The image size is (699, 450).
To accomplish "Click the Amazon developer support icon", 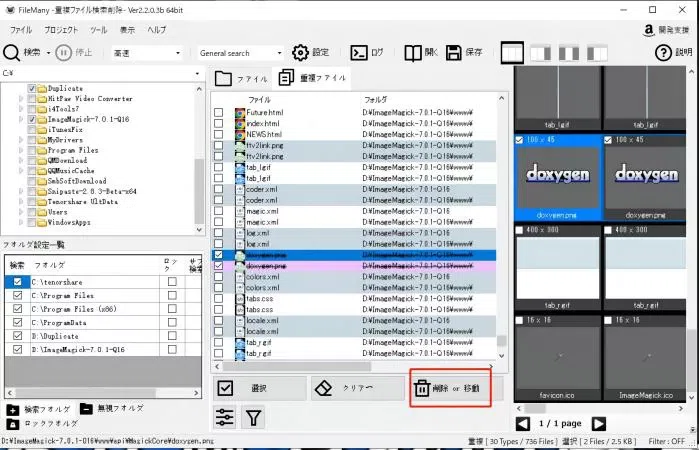I will coord(649,30).
